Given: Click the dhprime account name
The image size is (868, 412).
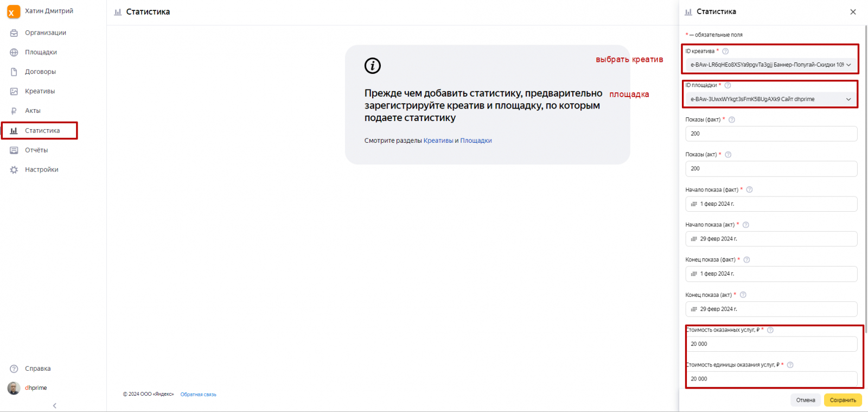Looking at the screenshot, I should click(x=36, y=388).
